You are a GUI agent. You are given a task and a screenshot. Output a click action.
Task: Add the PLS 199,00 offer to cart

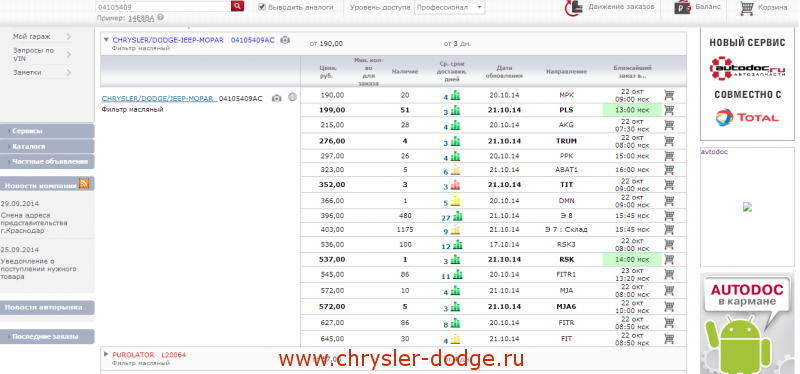pos(669,110)
